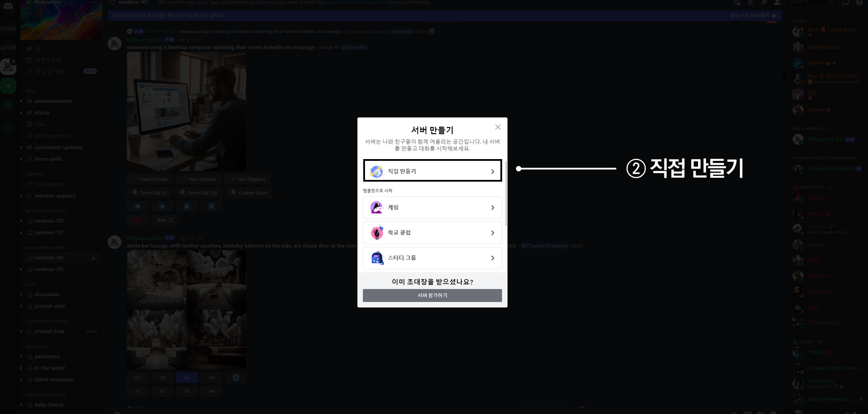Open the white bar lounge image grid

point(187,310)
